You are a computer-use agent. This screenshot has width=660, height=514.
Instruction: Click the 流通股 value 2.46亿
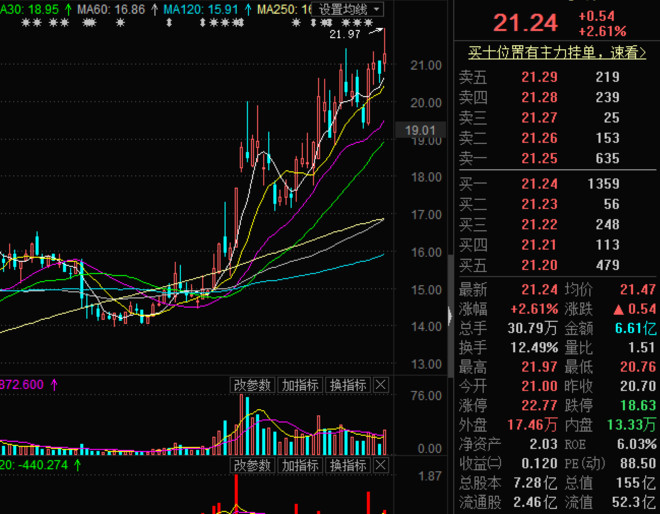click(x=535, y=503)
